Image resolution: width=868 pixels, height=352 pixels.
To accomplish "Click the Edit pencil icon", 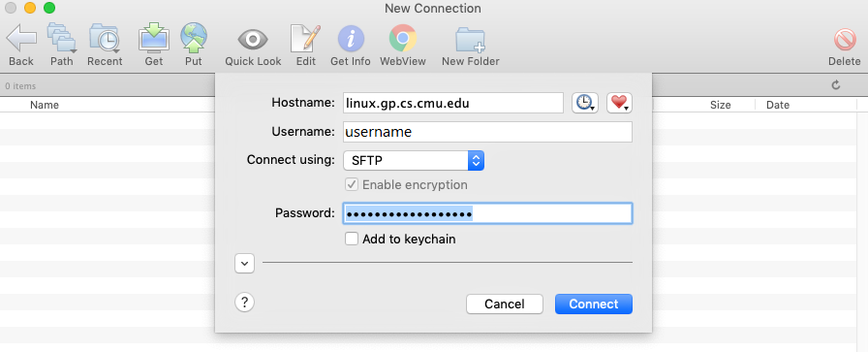I will (x=305, y=38).
